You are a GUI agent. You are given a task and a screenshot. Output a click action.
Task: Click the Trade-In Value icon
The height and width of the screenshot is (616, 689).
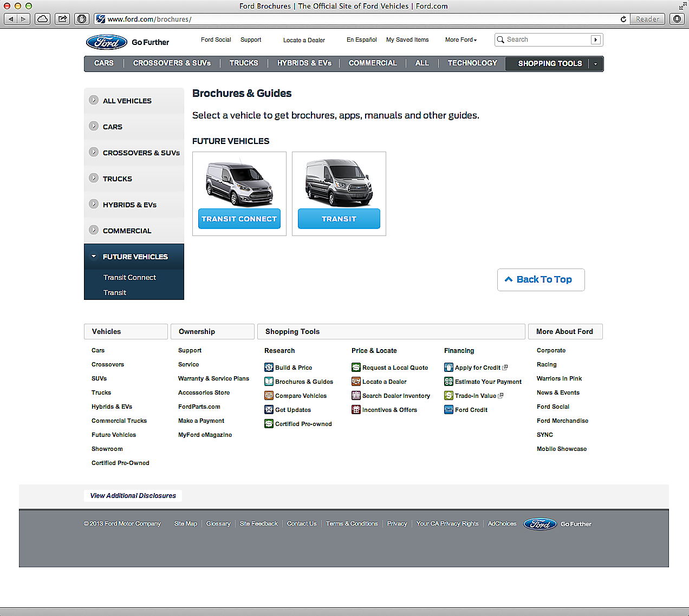click(x=448, y=396)
